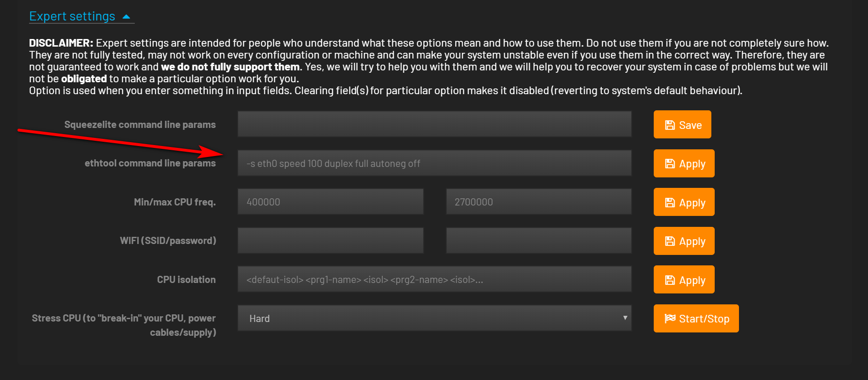Click the WIFI password input field
Screen dimensions: 868x380
click(x=539, y=241)
